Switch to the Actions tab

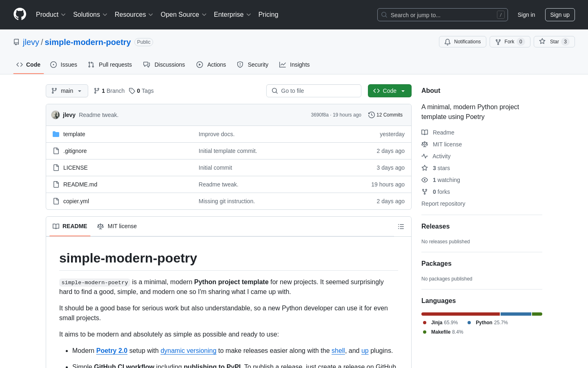tap(211, 65)
